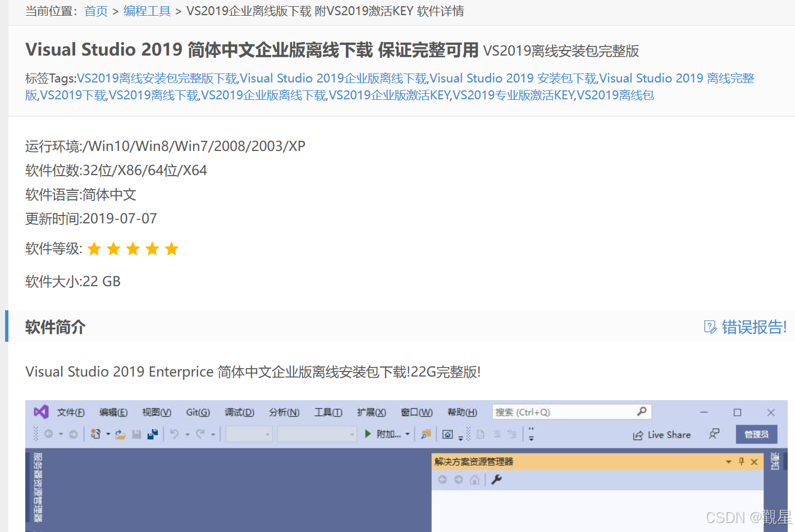795x532 pixels.
Task: Click the Find in Files icon
Action: point(426,434)
